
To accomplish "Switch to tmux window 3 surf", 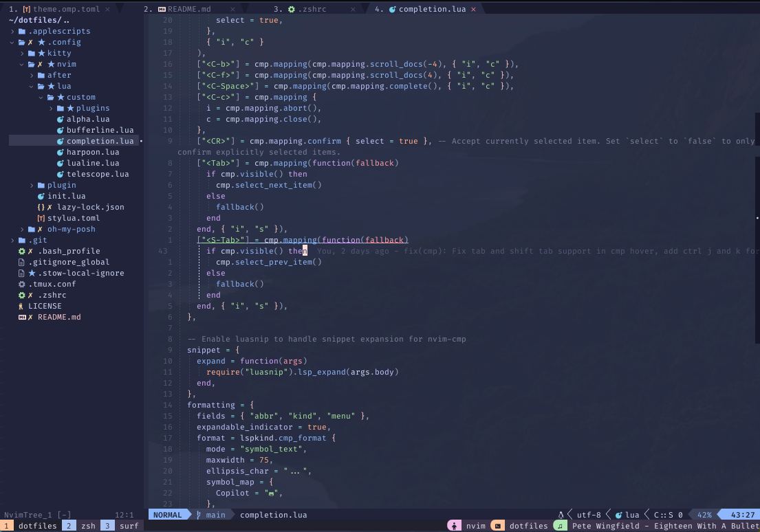I will click(122, 527).
